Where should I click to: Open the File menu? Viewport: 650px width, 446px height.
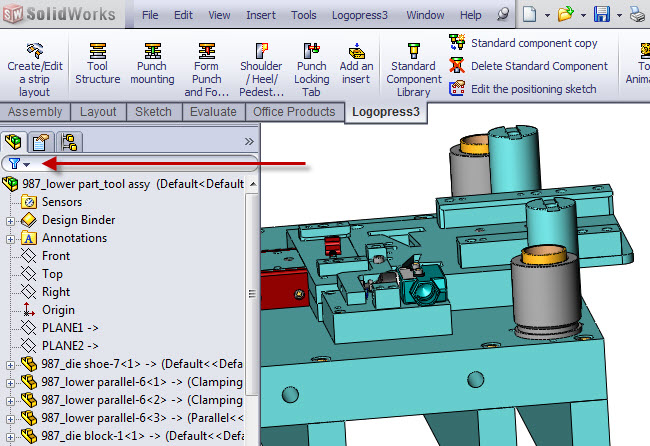coord(150,15)
